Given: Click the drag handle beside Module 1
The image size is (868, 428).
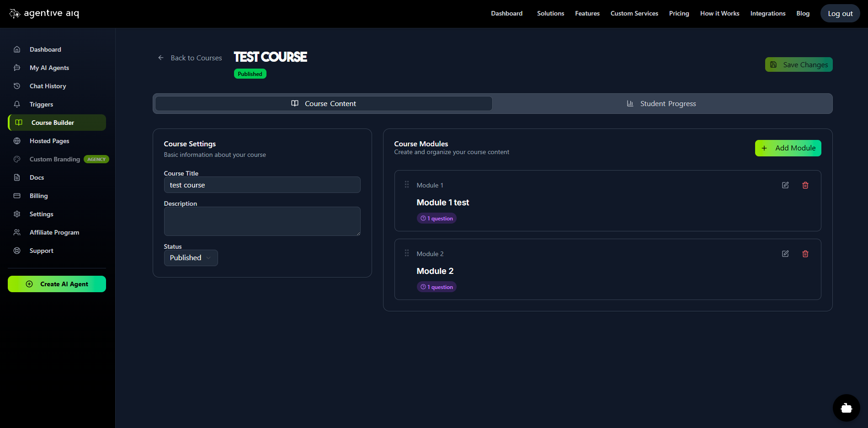Looking at the screenshot, I should [407, 184].
